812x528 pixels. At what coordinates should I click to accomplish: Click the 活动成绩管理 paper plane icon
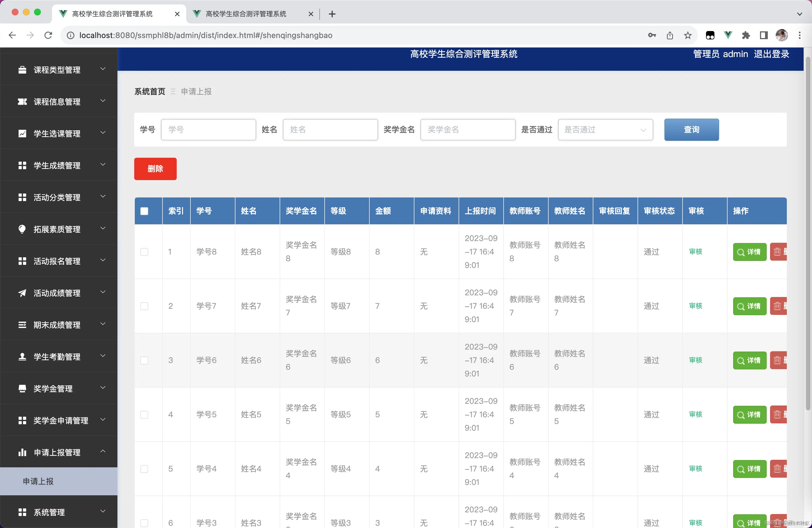(x=22, y=293)
